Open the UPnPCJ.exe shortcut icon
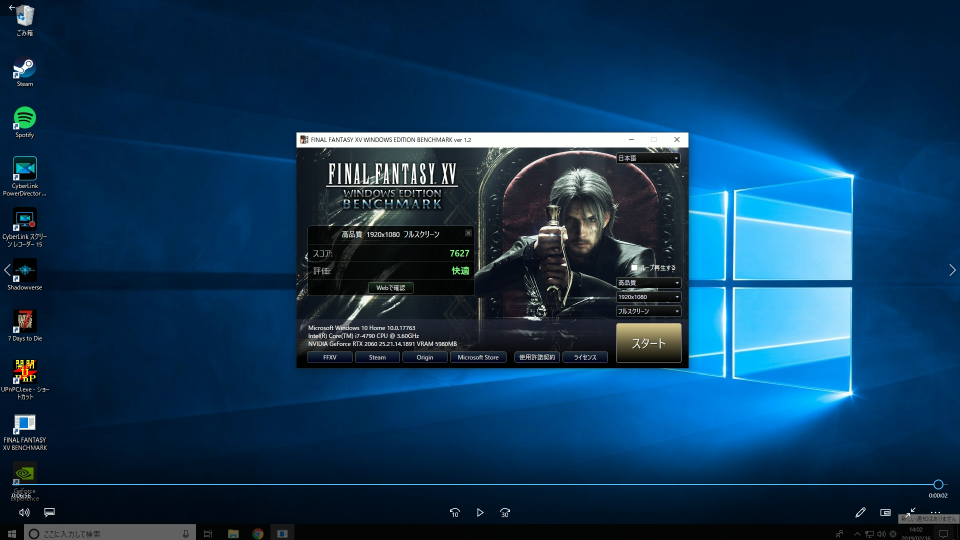This screenshot has width=960, height=540. coord(24,380)
